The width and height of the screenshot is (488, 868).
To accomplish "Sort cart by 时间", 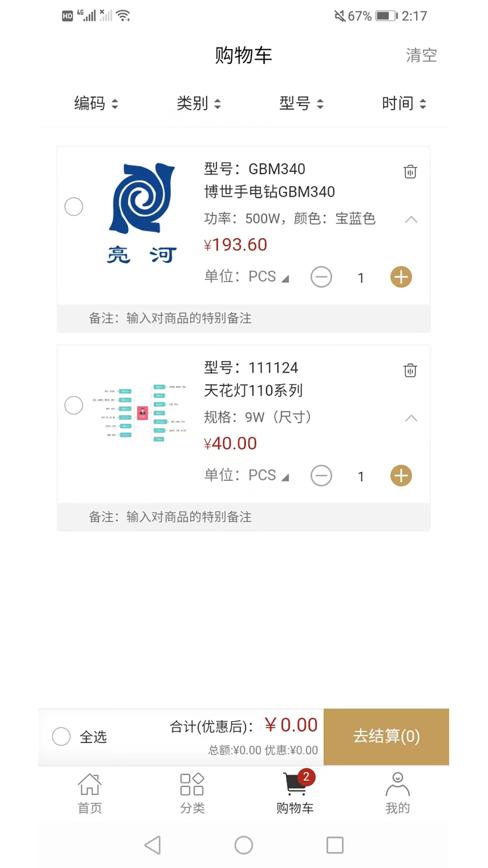I will point(404,104).
